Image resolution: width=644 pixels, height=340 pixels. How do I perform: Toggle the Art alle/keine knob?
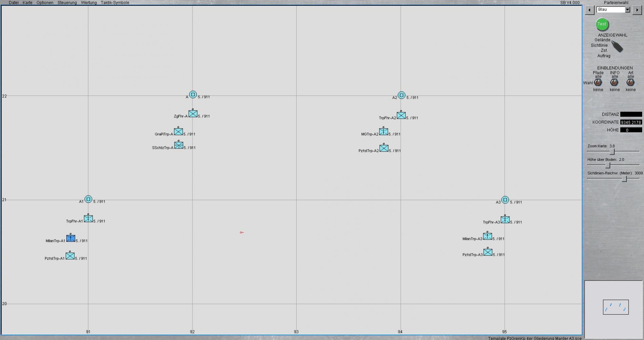630,82
